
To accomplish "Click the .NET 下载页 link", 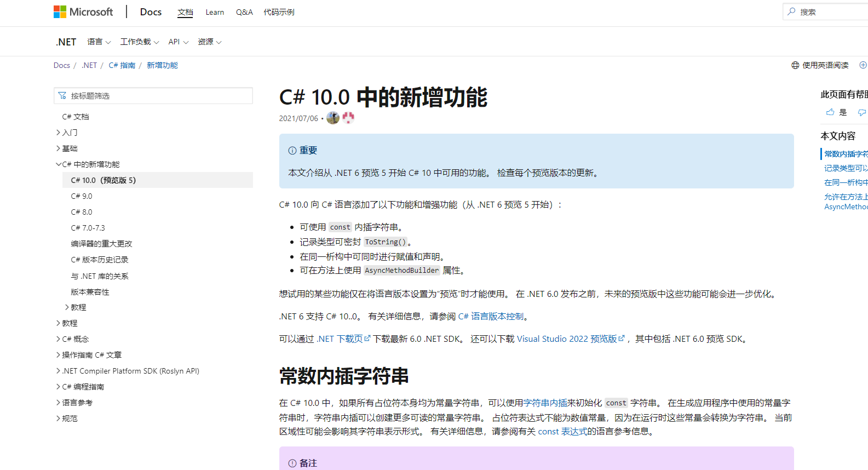I will pyautogui.click(x=343, y=339).
